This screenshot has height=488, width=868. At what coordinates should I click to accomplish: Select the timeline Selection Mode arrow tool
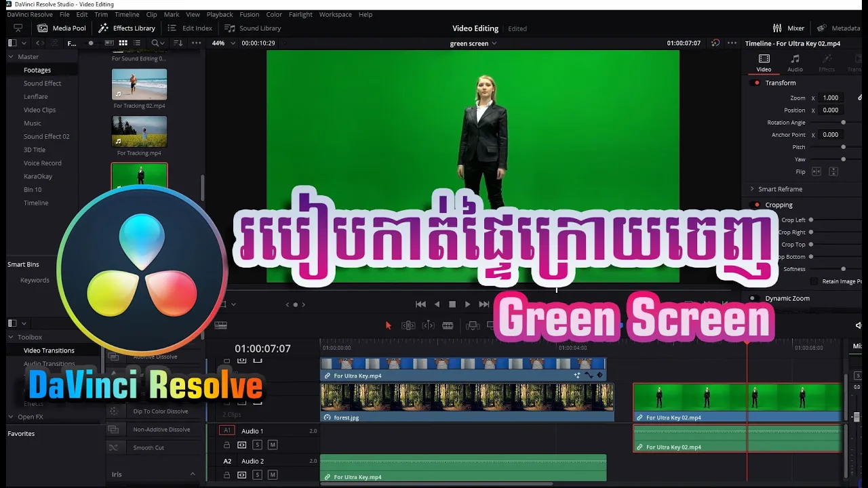point(389,325)
